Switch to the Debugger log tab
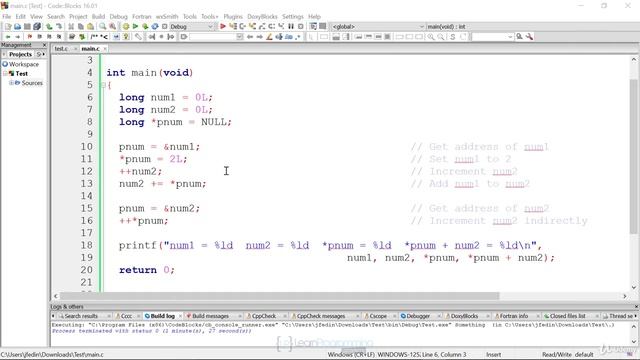 [x=418, y=316]
